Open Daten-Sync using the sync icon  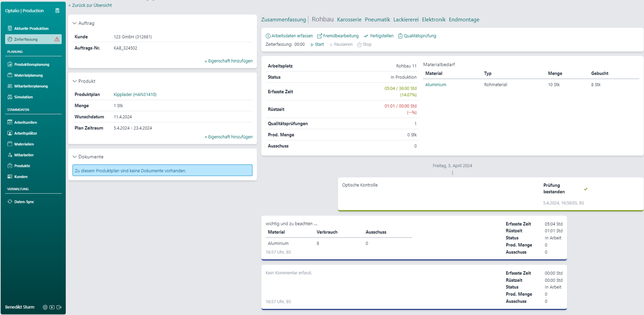(x=10, y=202)
